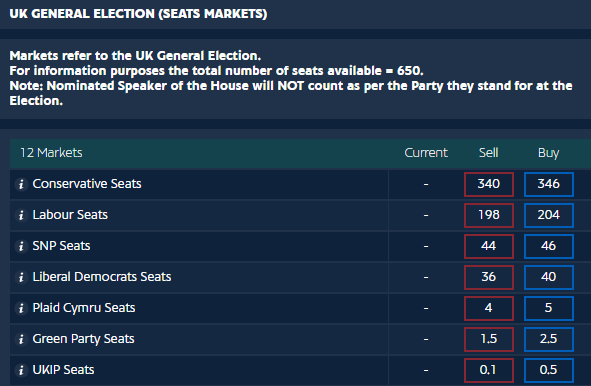Sell Conservative Seats at 340
This screenshot has height=386, width=591.
pos(488,184)
